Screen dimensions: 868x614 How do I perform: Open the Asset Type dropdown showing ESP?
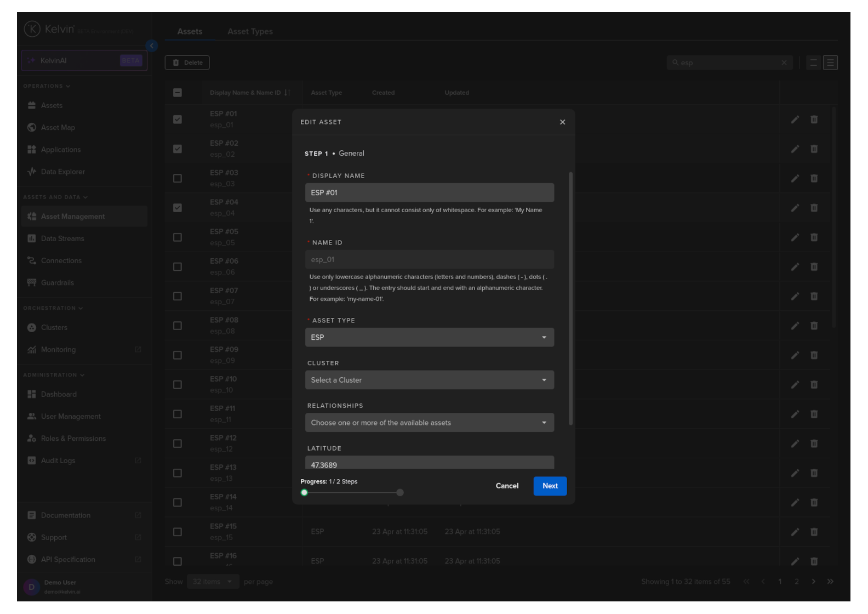point(429,337)
